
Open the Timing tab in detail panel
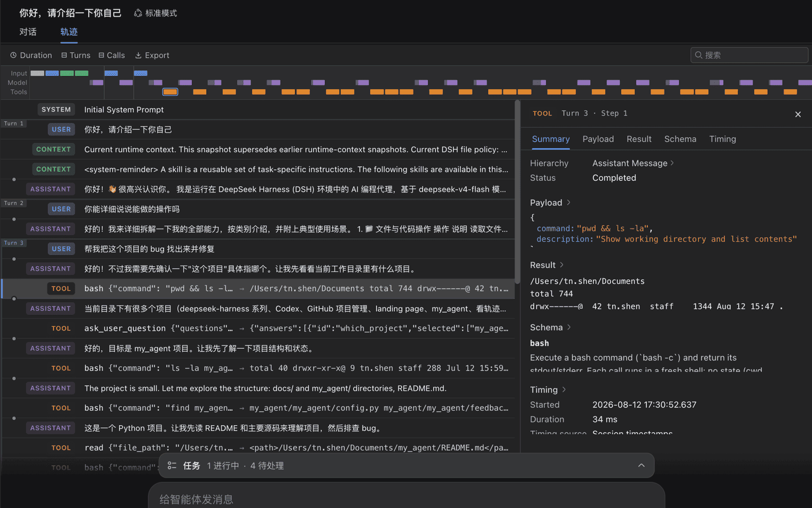(722, 139)
